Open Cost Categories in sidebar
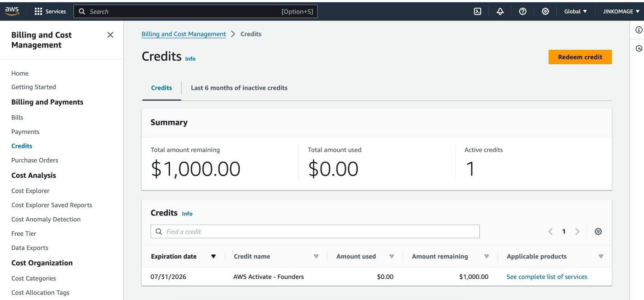This screenshot has height=300, width=644. click(33, 278)
